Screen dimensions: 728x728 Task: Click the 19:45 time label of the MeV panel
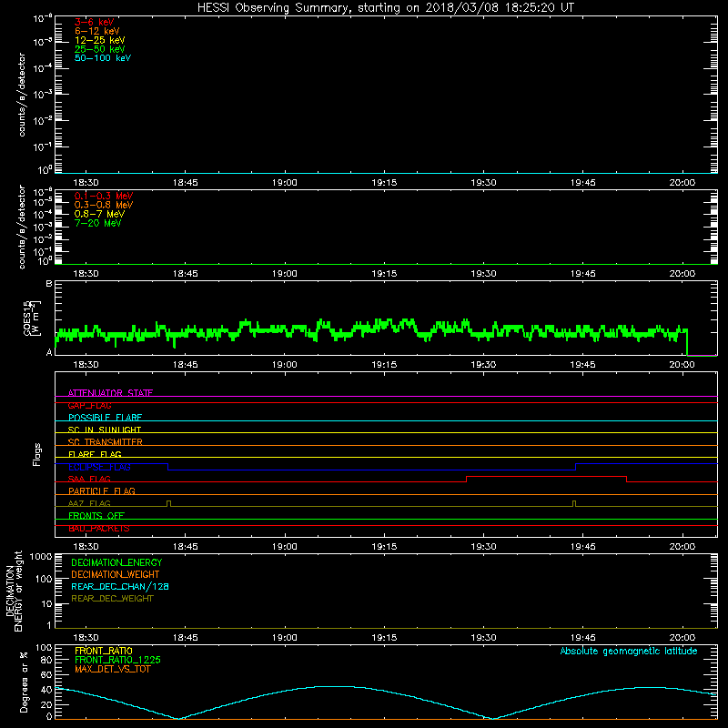click(582, 274)
